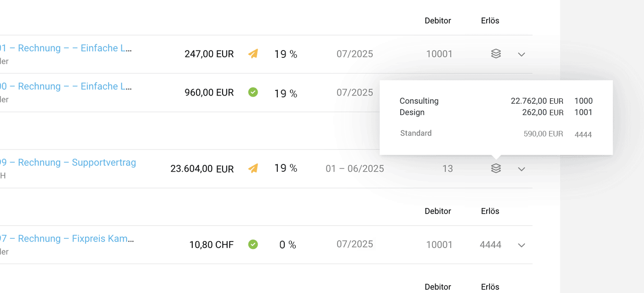The image size is (644, 293).
Task: Click Standard entry in revenue popup
Action: [416, 134]
